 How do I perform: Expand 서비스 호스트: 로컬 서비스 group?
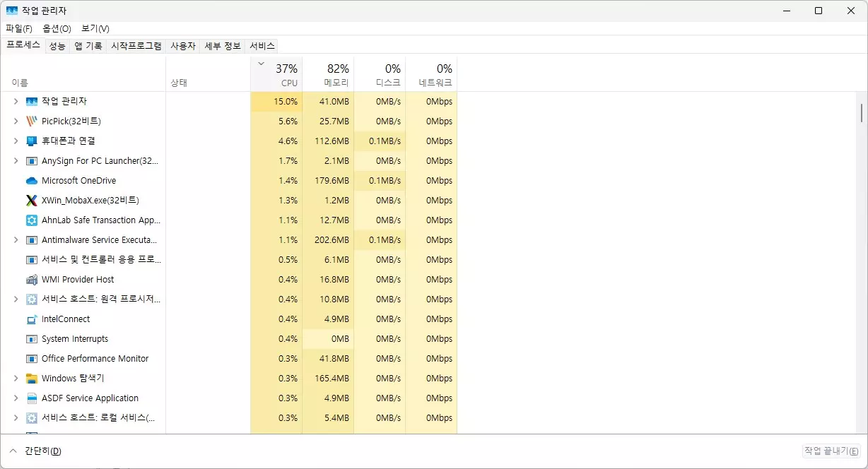16,418
